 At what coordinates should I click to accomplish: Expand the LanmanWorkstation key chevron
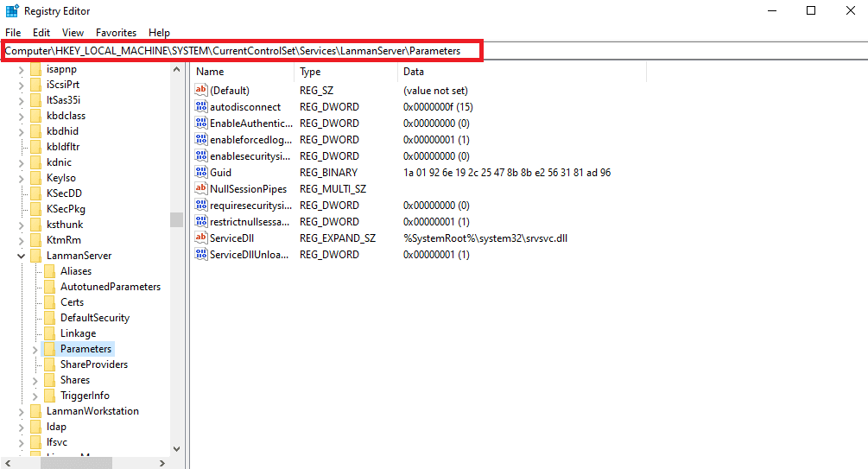click(x=21, y=411)
